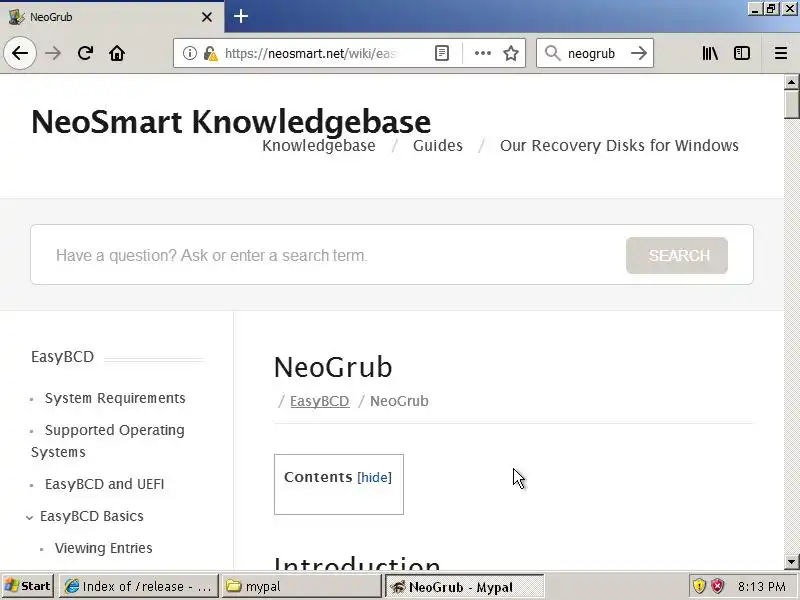Submit the neogrub search with arrow
The image size is (800, 600).
[638, 53]
